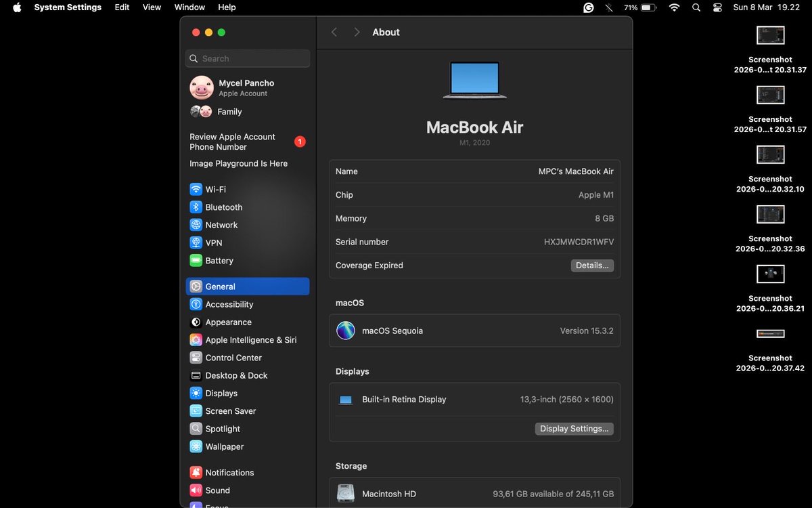Open Wi-Fi settings from the sidebar
Image resolution: width=812 pixels, height=508 pixels.
(x=217, y=189)
